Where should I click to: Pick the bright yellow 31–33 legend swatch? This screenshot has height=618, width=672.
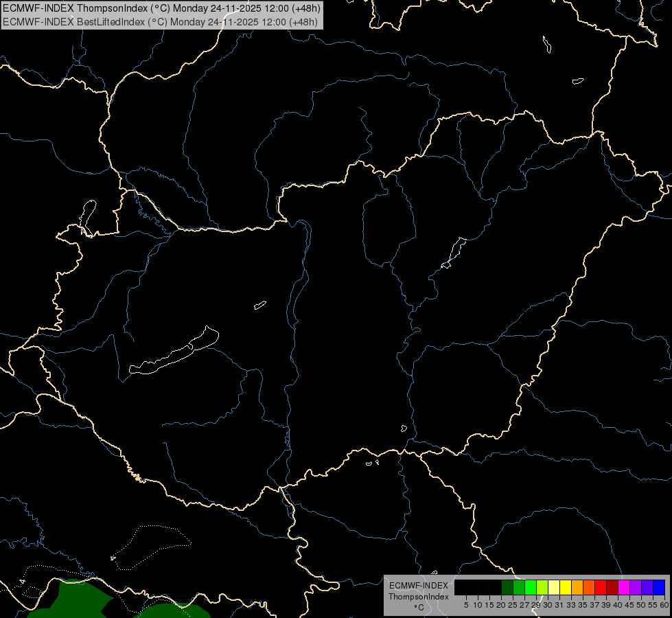click(566, 587)
